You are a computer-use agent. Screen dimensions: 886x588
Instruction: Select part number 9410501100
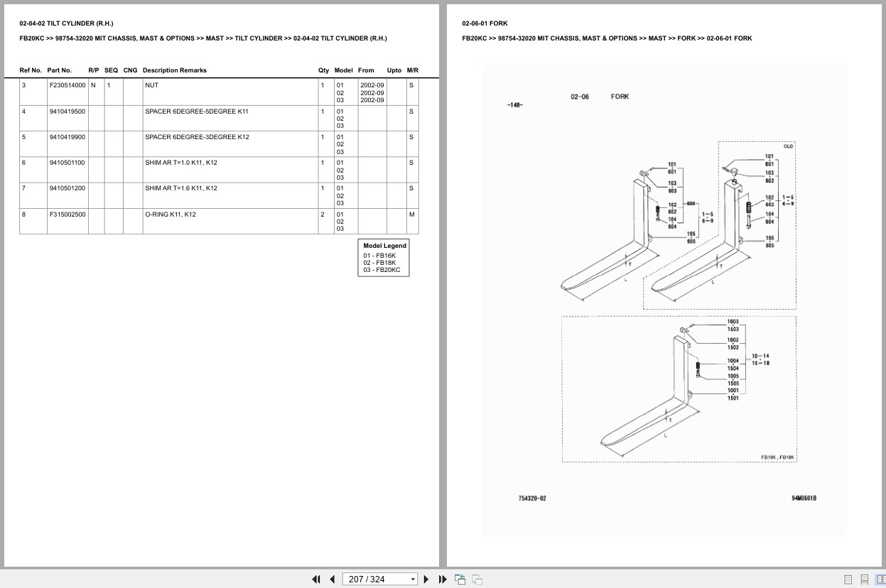click(x=67, y=163)
